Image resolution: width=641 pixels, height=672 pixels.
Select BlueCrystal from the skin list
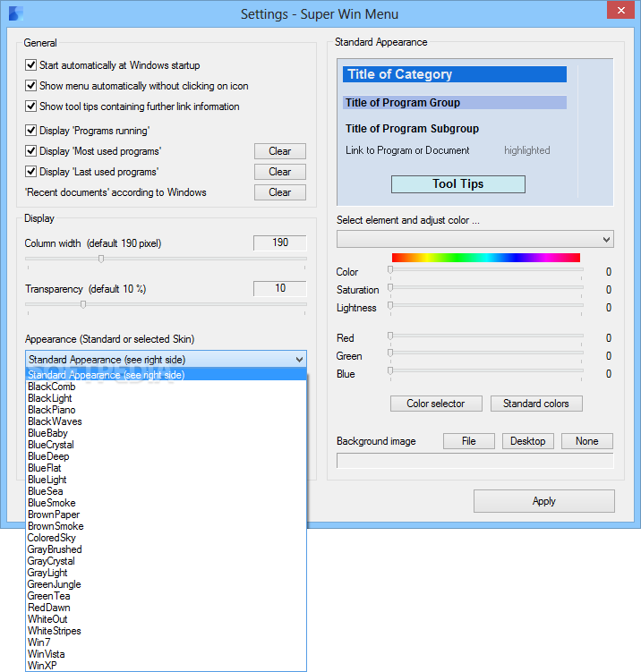pos(167,445)
